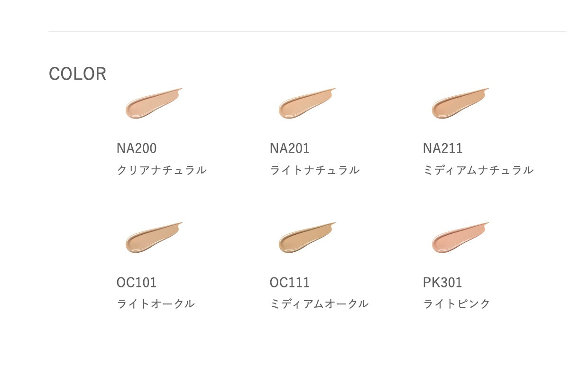588x368 pixels.
Task: Pick the NA211 medium natural swatch
Action: (459, 104)
